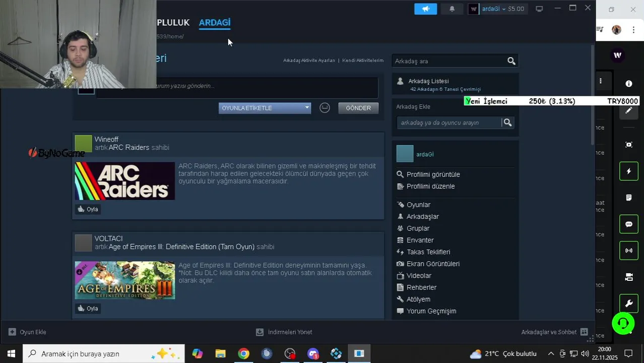The height and width of the screenshot is (363, 644).
Task: Click the search icon in Arkadaş Ekle box
Action: coord(508,123)
